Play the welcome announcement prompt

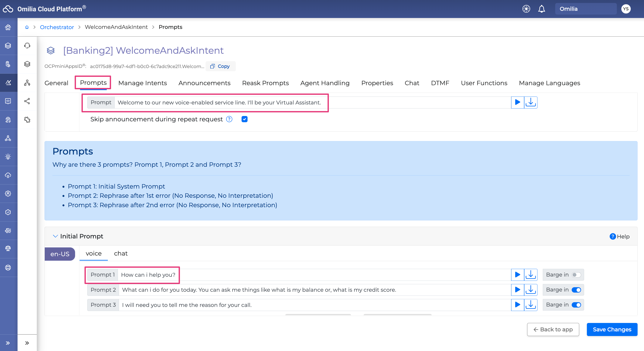pos(518,103)
